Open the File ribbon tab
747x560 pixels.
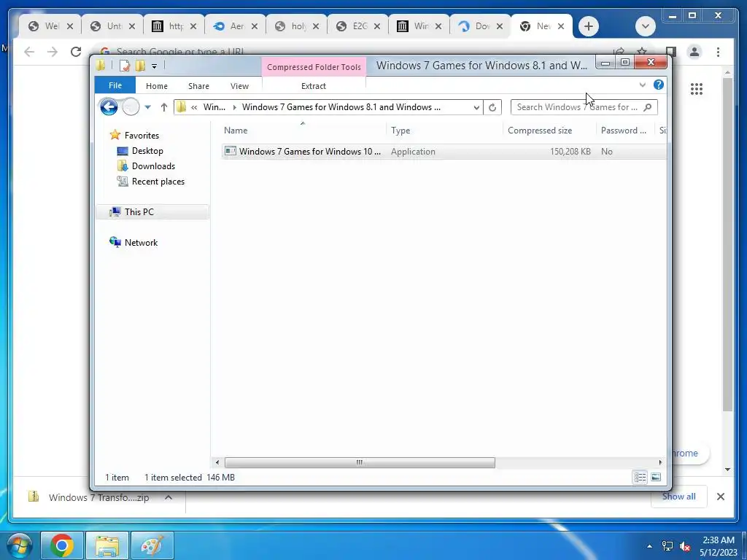point(115,85)
